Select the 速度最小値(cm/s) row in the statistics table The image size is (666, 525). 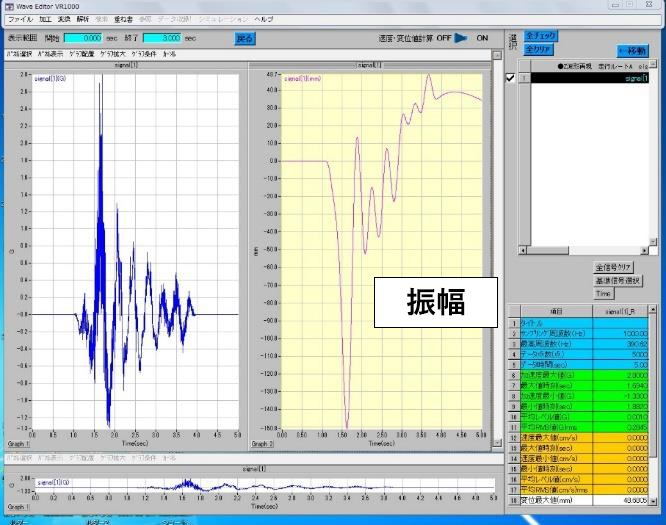click(579, 458)
